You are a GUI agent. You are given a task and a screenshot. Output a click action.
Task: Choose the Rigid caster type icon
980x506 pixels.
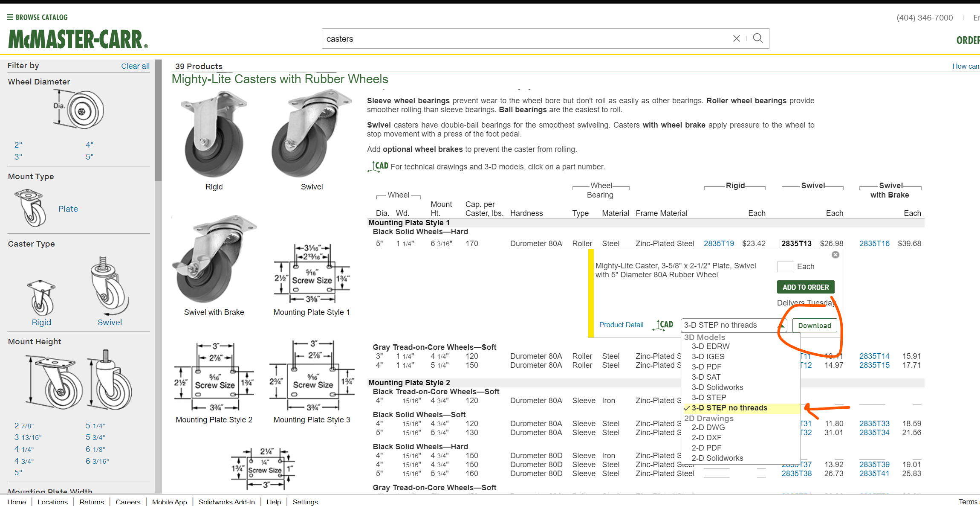coord(41,297)
